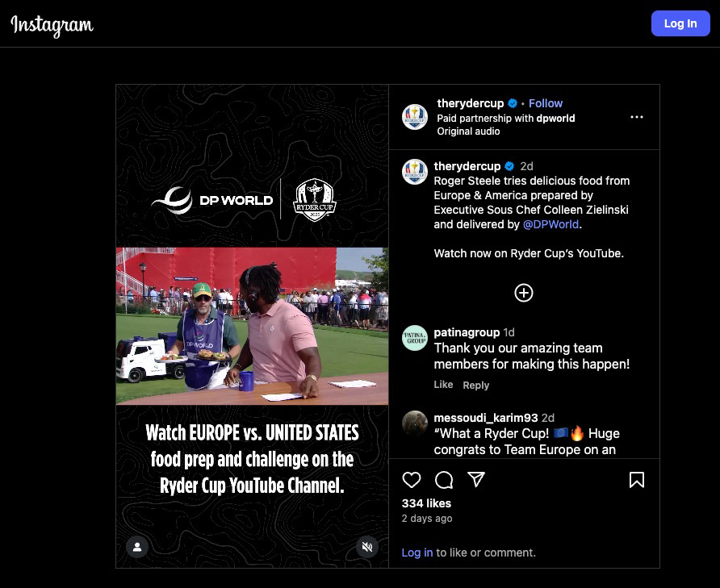Viewport: 720px width, 588px height.
Task: Open theryderCup avatar in post header
Action: coord(415,117)
